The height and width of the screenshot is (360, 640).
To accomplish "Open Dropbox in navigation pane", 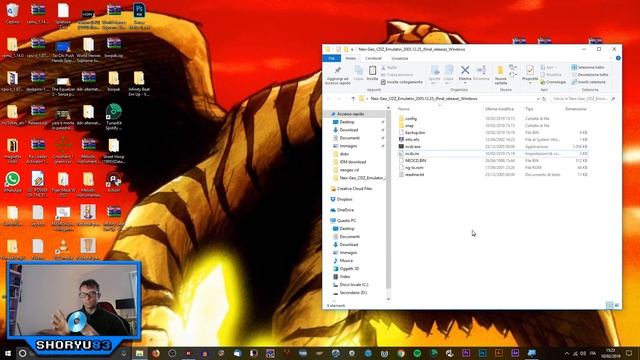I will [x=344, y=199].
